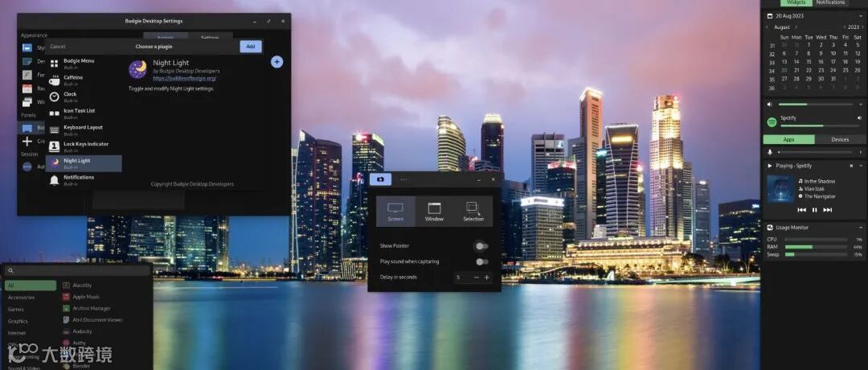Mute the microphone input icon
The height and width of the screenshot is (370, 868).
[x=769, y=152]
